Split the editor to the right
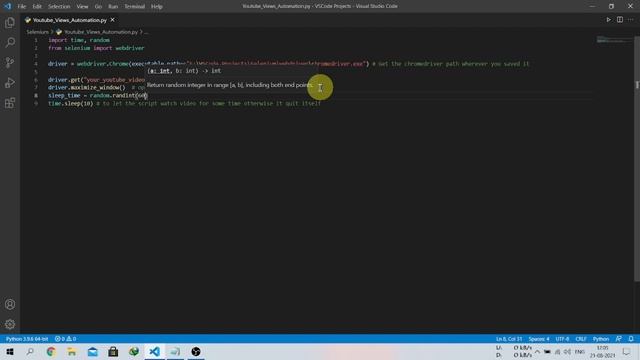This screenshot has width=640, height=360. (x=620, y=20)
